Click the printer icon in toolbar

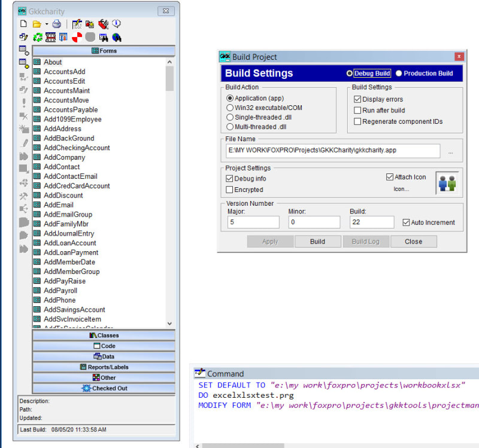(56, 24)
